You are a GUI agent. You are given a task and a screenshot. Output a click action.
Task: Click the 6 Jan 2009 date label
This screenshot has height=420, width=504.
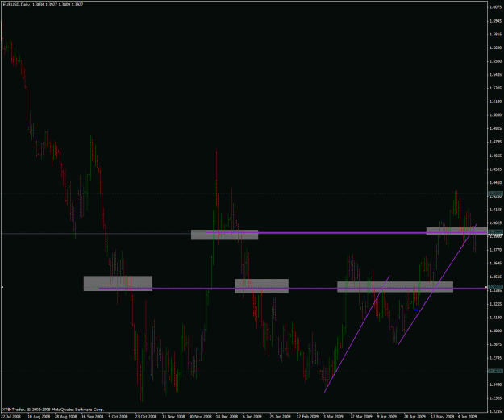click(x=252, y=417)
